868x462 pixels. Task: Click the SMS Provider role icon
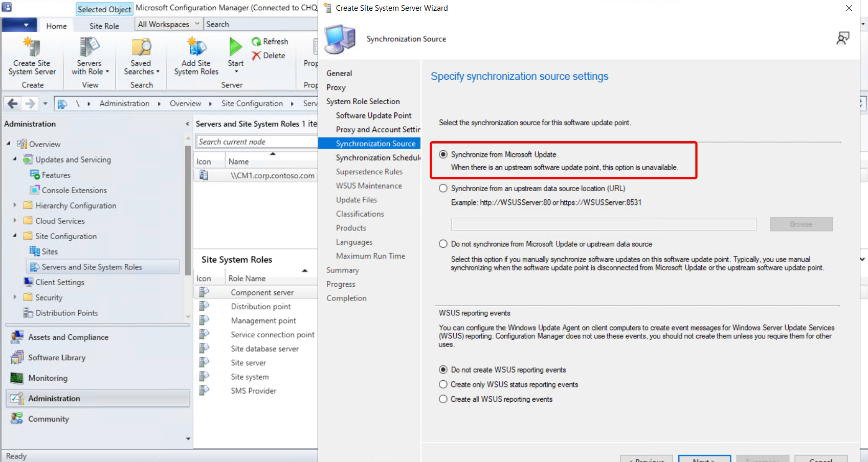(x=204, y=390)
